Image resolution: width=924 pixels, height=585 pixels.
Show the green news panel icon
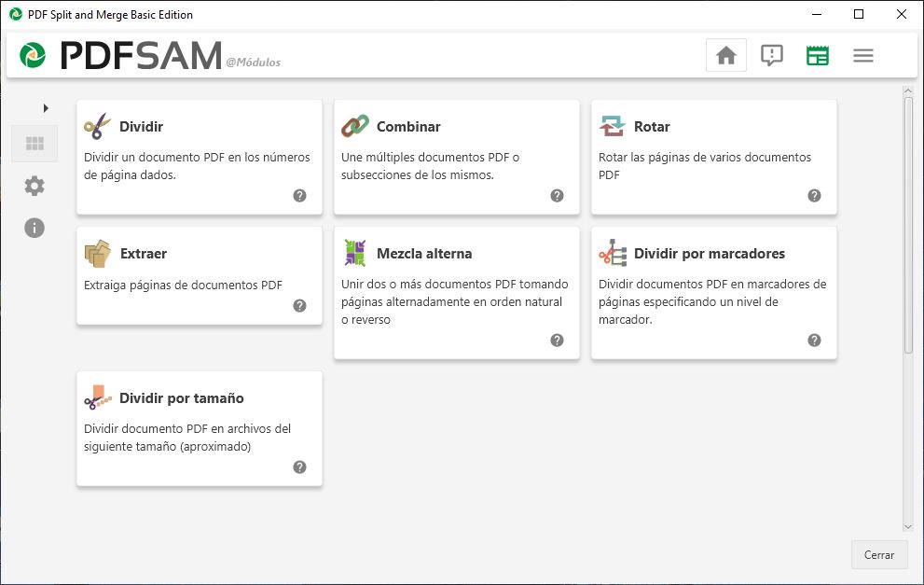818,55
